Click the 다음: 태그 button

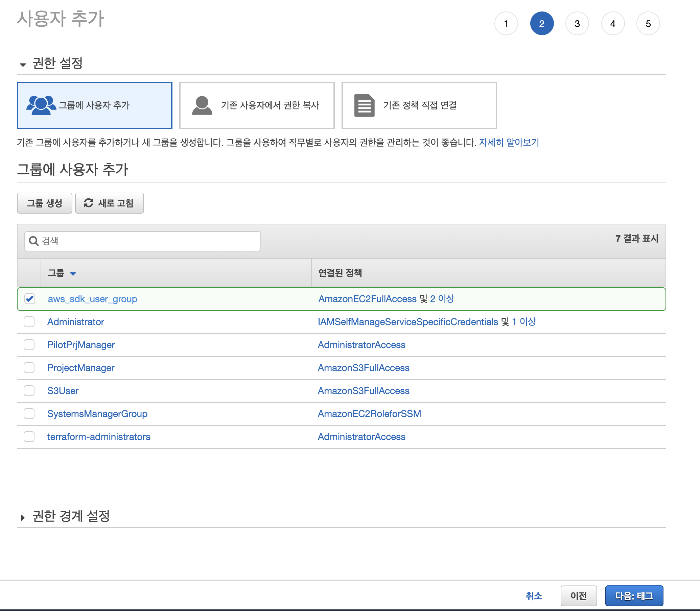[x=634, y=595]
